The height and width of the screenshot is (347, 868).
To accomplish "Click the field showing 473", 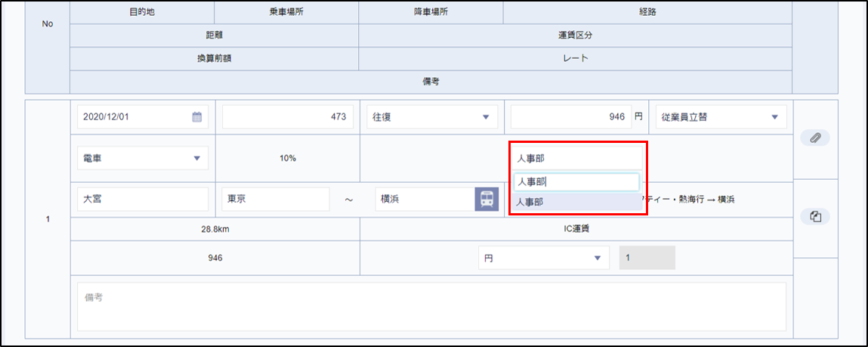I will tap(286, 117).
